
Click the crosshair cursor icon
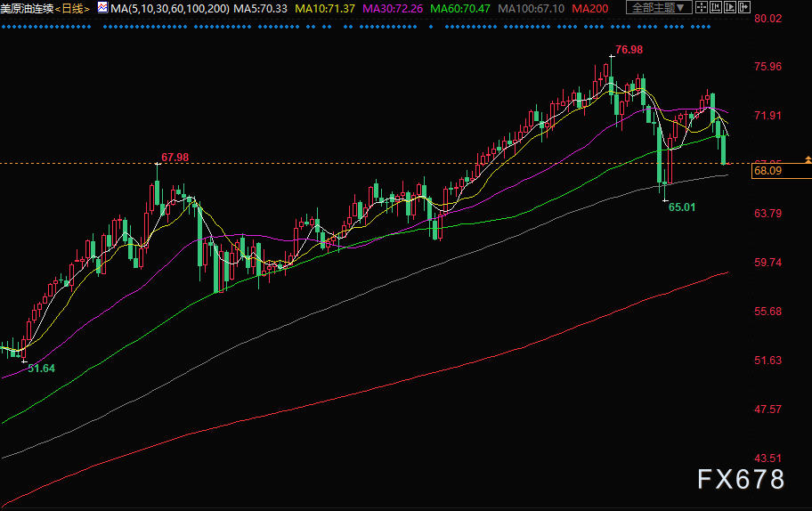[x=702, y=7]
